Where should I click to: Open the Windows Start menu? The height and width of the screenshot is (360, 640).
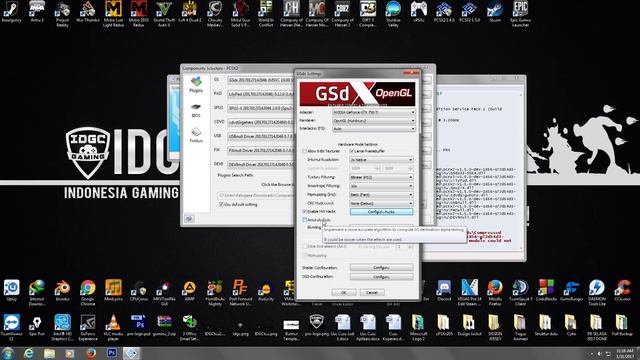pos(8,353)
